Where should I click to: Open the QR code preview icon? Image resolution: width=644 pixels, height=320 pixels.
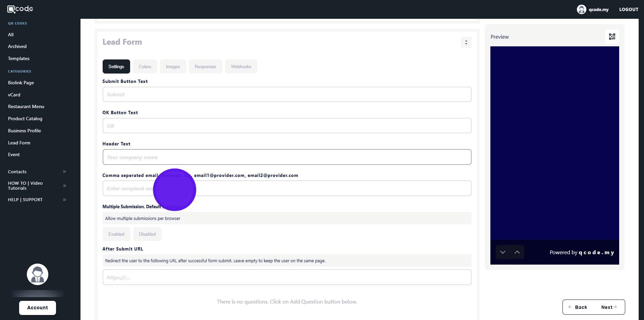[x=612, y=37]
